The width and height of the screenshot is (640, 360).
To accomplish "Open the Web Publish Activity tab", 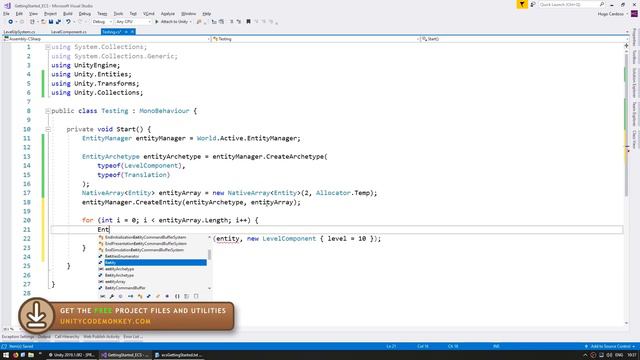I will pyautogui.click(x=102, y=337).
